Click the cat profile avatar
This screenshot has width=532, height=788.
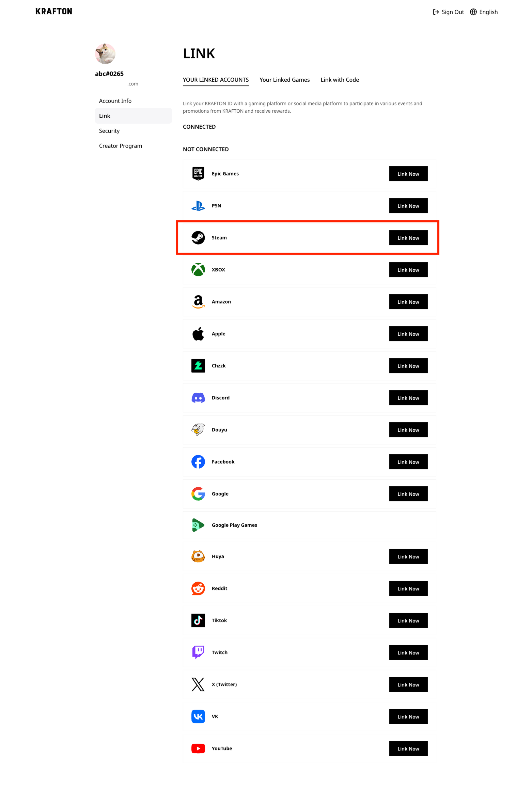click(105, 53)
